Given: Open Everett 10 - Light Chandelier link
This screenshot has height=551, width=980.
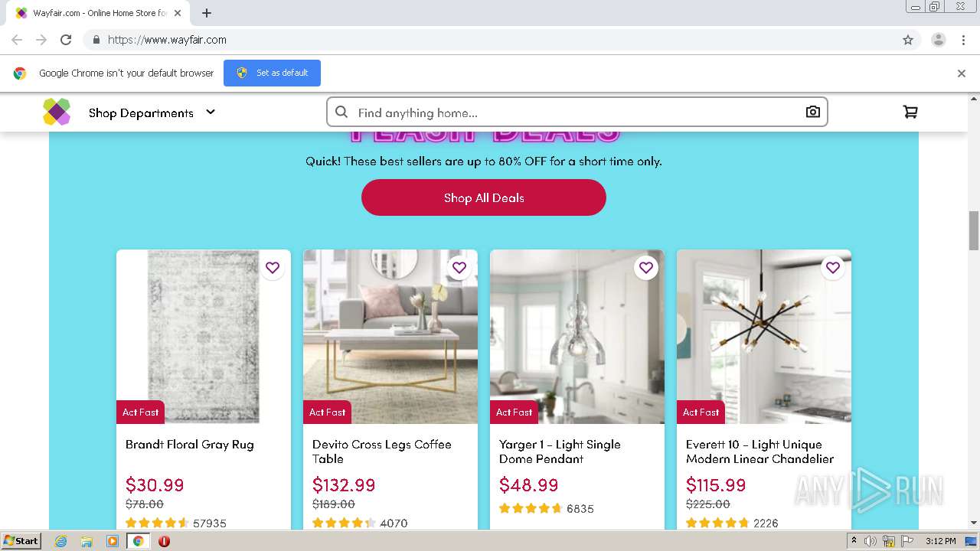Looking at the screenshot, I should pos(759,452).
